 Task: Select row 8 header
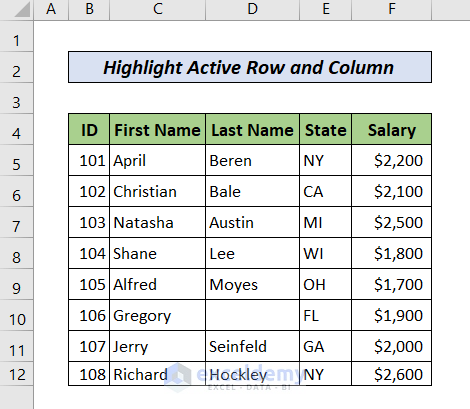16,253
